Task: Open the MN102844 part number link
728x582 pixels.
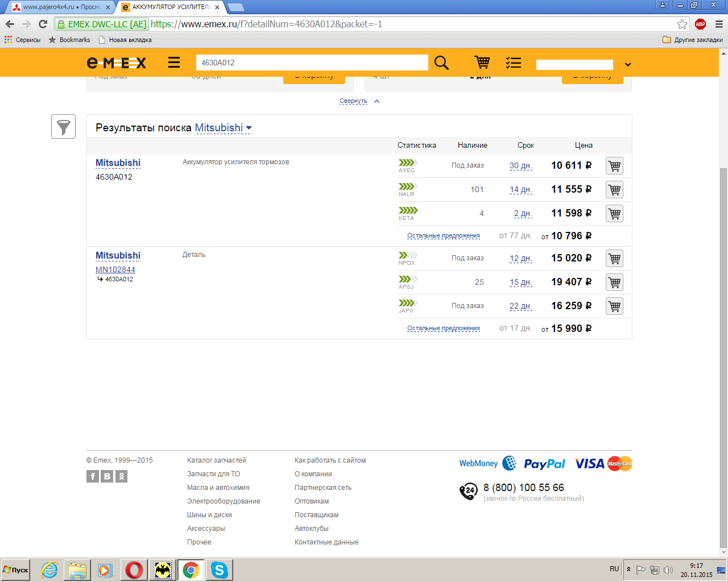Action: click(115, 269)
